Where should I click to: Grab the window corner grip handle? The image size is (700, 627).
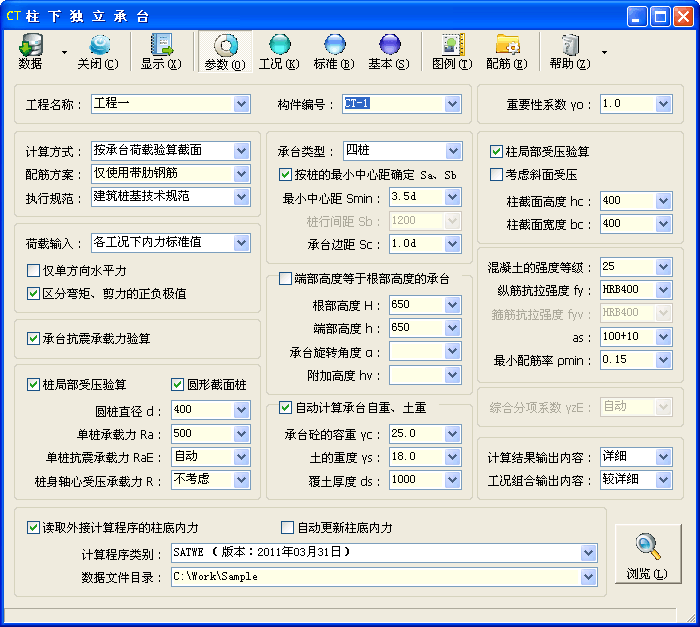[x=691, y=618]
